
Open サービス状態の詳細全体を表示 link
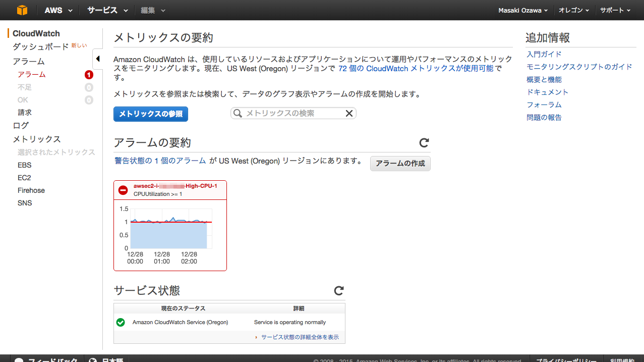click(300, 337)
